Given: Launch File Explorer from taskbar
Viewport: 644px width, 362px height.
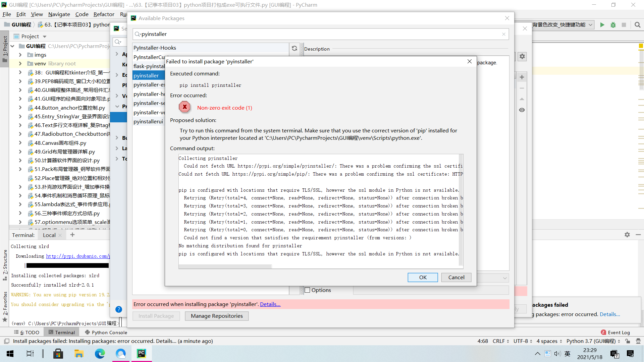Looking at the screenshot, I should 79,354.
